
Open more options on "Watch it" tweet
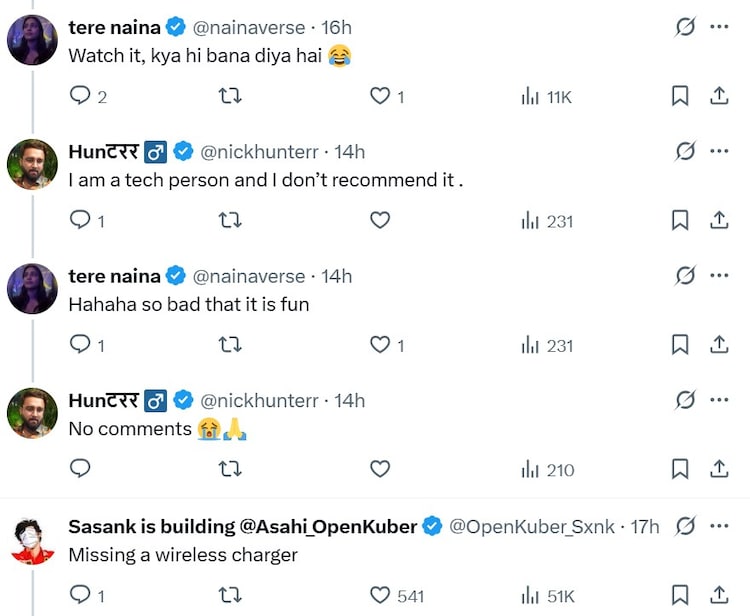tap(719, 27)
